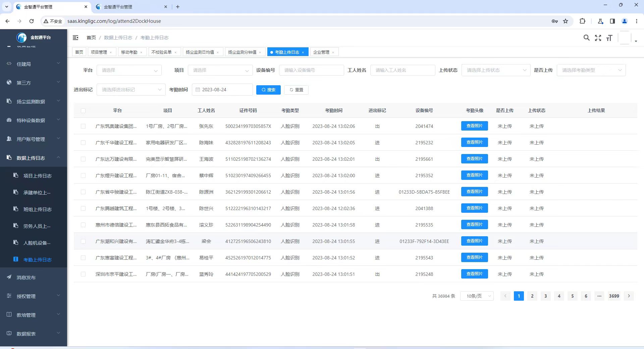The height and width of the screenshot is (349, 644).
Task: Check the row for 陈源洲
Action: [x=83, y=192]
